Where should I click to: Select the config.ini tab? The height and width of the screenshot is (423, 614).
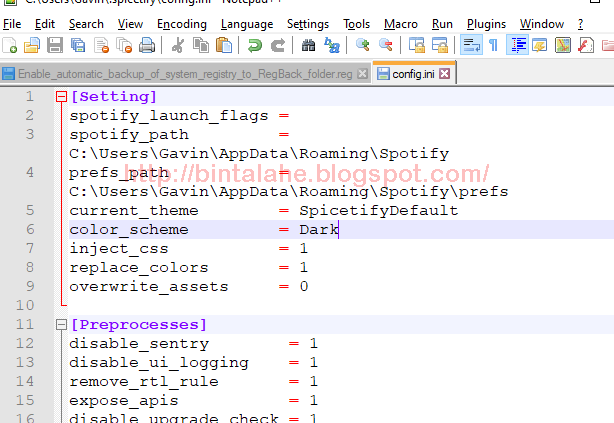click(x=413, y=74)
